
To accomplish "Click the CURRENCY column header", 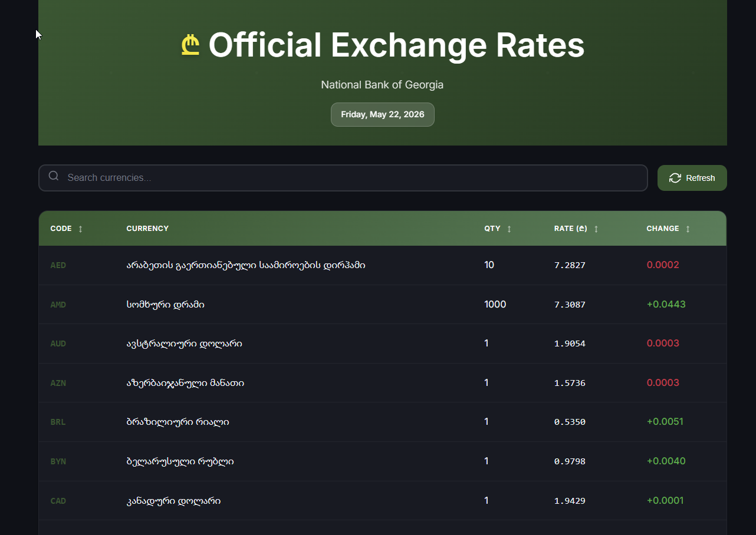I will pyautogui.click(x=147, y=229).
